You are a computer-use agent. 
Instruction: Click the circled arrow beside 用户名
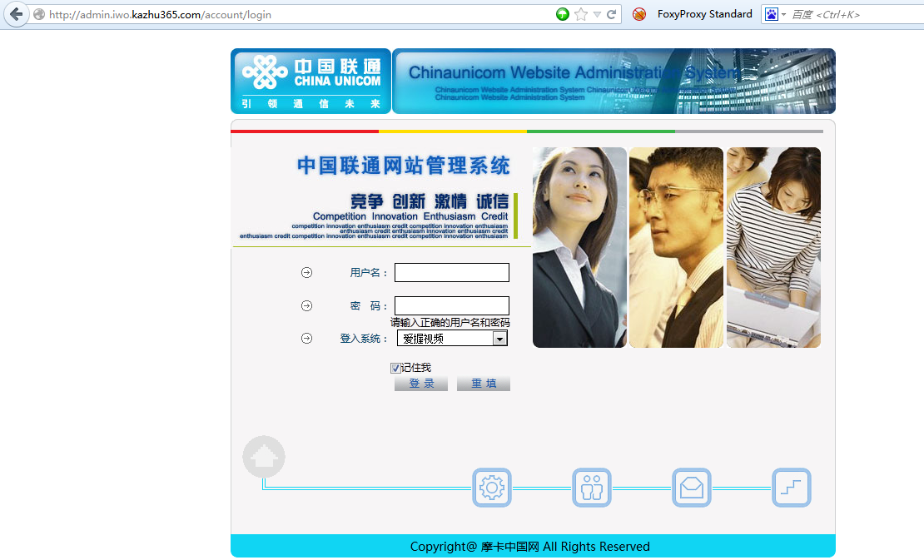click(x=306, y=273)
